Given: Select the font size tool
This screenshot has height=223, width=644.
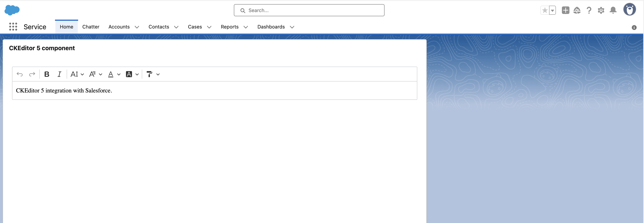Looking at the screenshot, I should (x=74, y=74).
